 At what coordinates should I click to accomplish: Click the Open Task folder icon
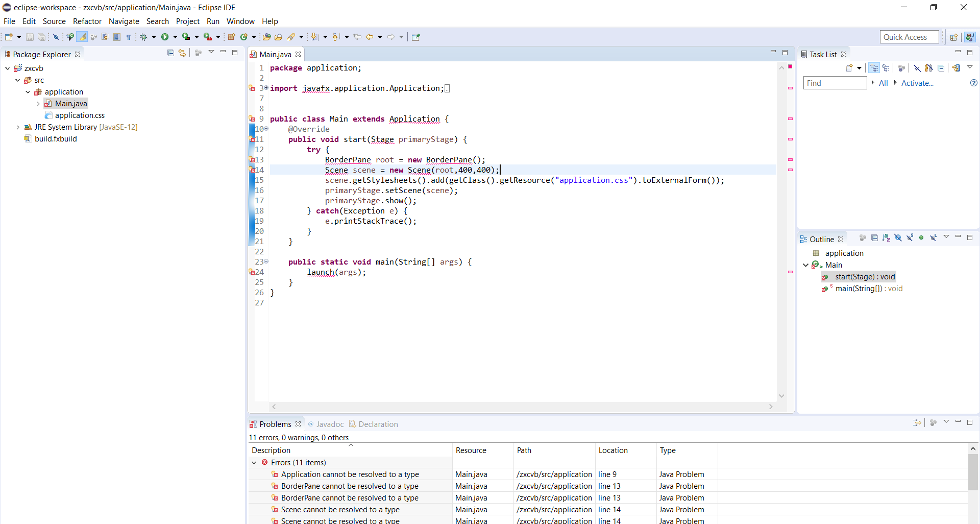(278, 37)
